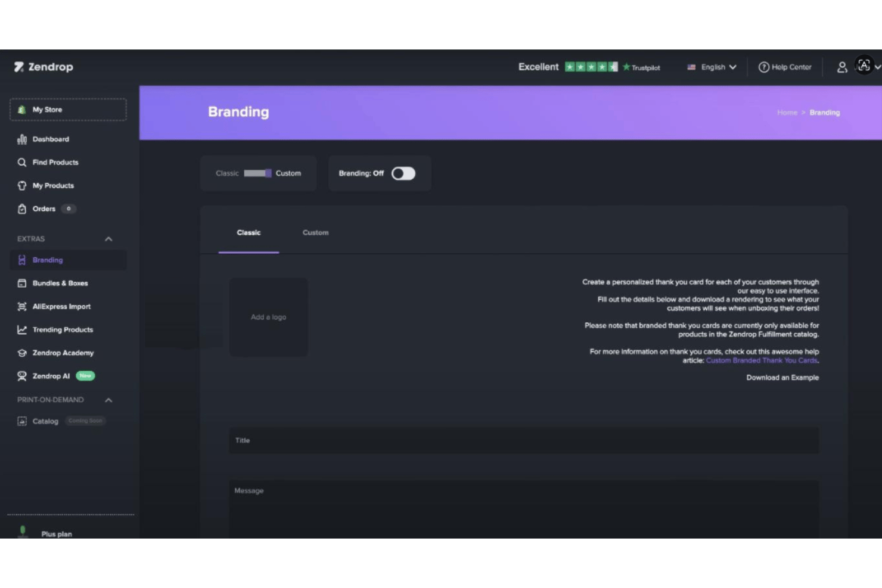The image size is (882, 588).
Task: Open Trending Products
Action: [63, 329]
